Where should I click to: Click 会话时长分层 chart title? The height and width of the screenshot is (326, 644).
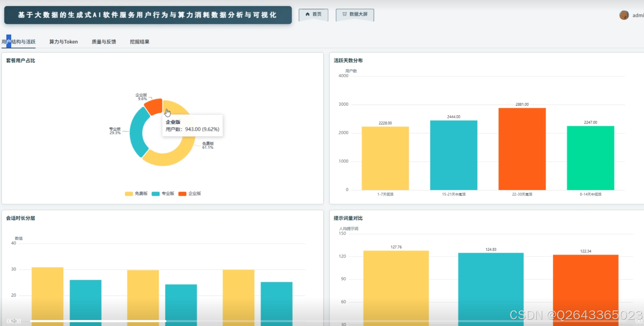[21, 218]
